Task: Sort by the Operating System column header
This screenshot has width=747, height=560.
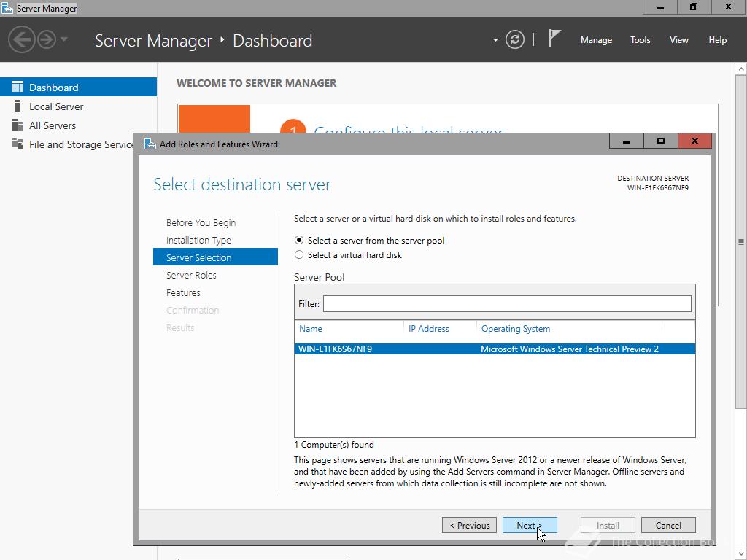Action: pyautogui.click(x=516, y=329)
